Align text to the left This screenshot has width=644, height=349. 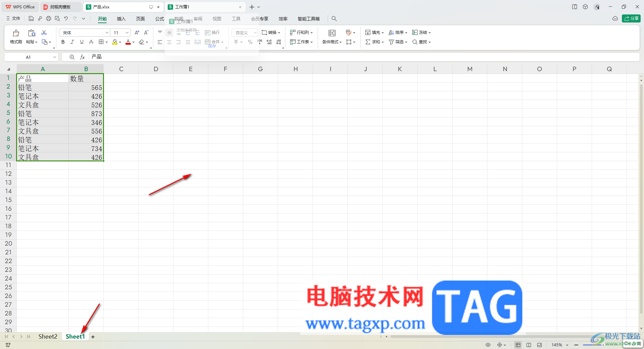click(x=160, y=42)
